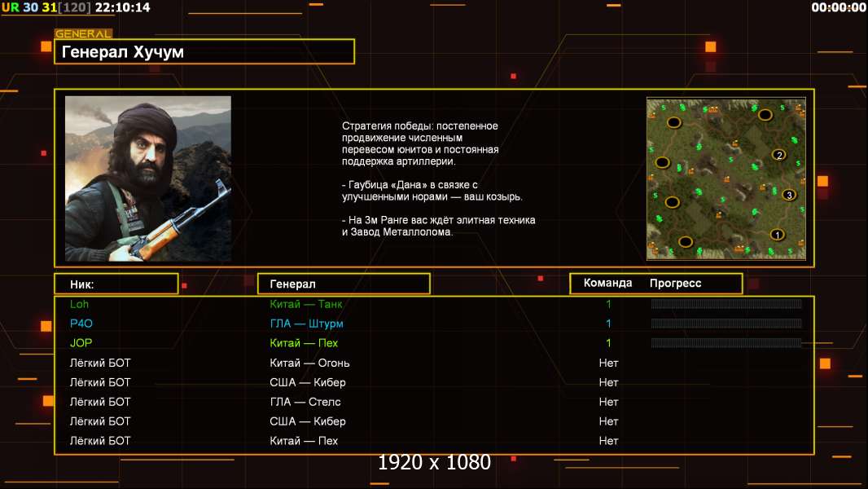868x489 pixels.
Task: Click team number 1 in JOP's row
Action: tap(608, 343)
